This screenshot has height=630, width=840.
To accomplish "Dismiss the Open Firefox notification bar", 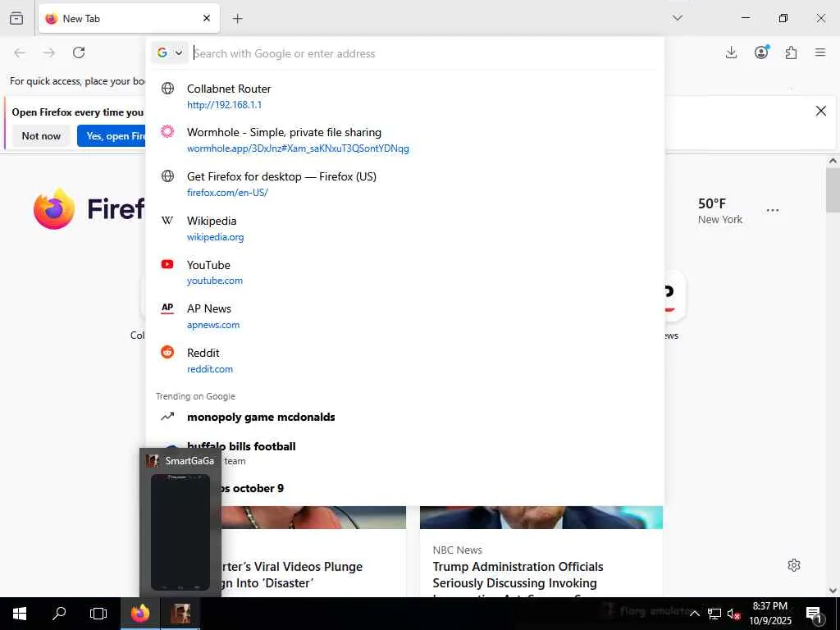I will click(x=820, y=111).
